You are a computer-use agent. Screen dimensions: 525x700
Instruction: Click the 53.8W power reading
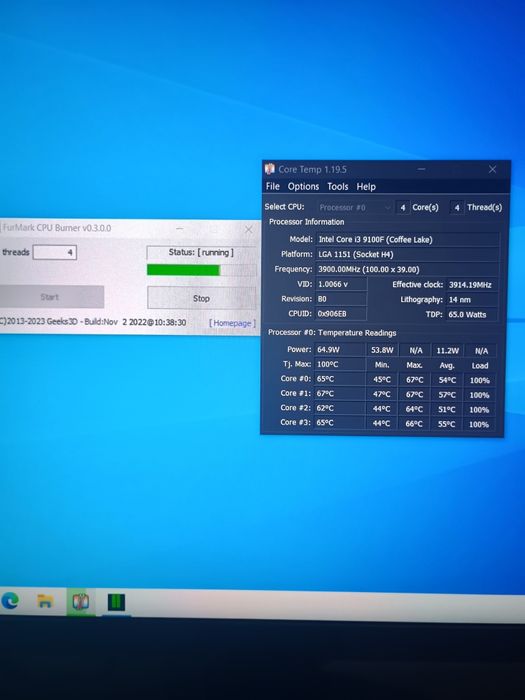(382, 350)
